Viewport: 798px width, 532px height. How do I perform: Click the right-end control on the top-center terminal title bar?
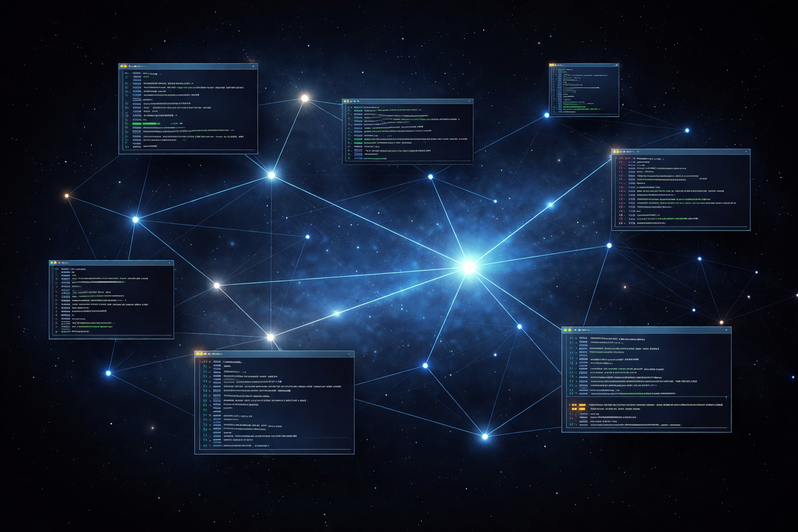[469, 101]
